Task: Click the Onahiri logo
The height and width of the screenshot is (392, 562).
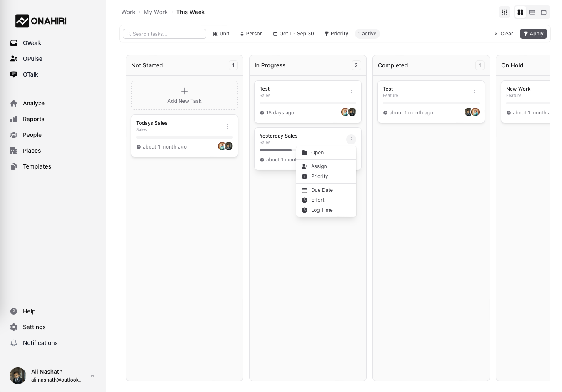Action: 41,21
